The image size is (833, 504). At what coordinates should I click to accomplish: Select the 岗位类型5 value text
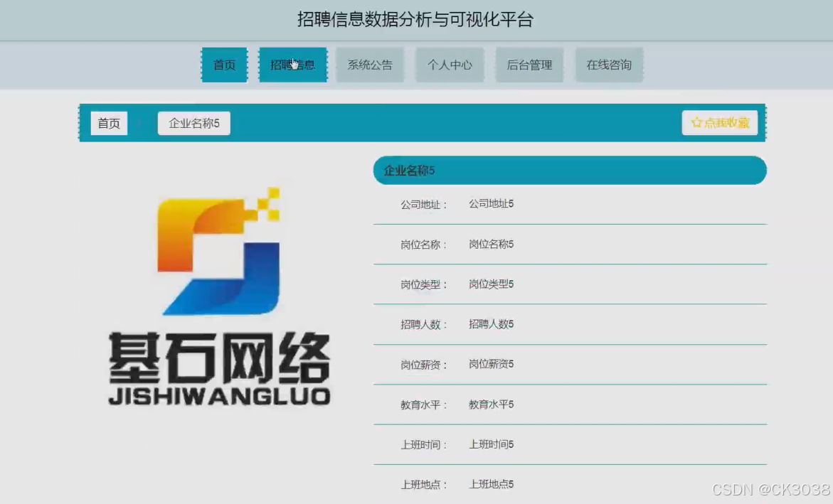[491, 284]
